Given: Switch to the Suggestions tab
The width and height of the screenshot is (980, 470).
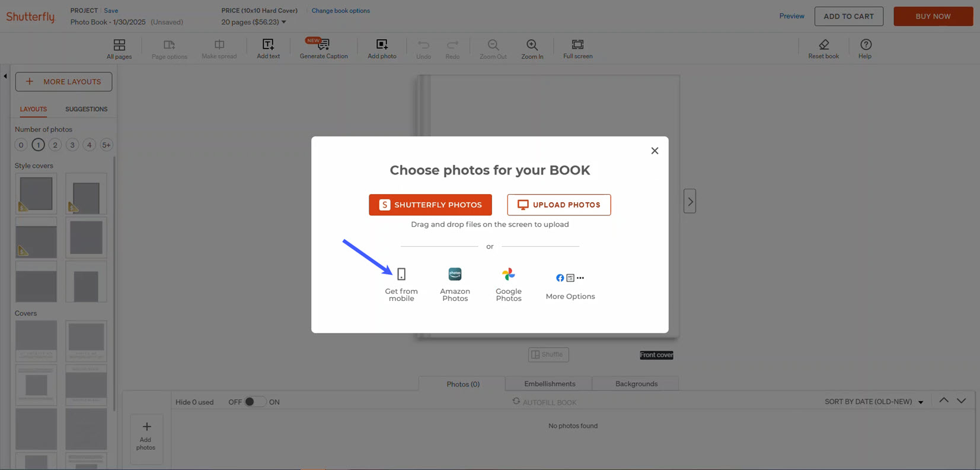Looking at the screenshot, I should pos(86,109).
